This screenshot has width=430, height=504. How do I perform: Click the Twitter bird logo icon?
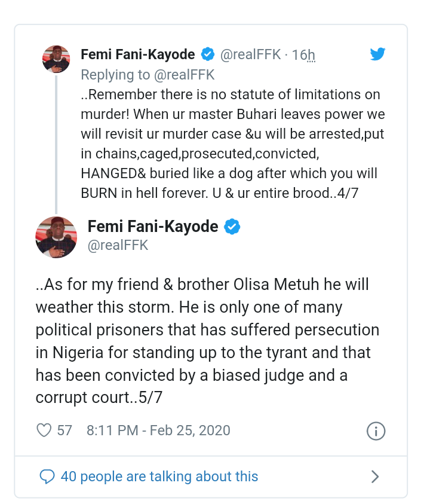tap(377, 54)
